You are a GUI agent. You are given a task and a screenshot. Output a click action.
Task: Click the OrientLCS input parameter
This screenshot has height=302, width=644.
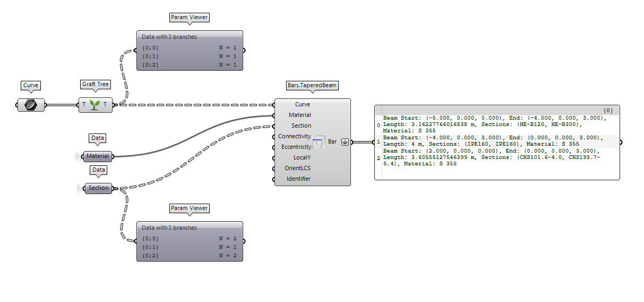point(298,169)
